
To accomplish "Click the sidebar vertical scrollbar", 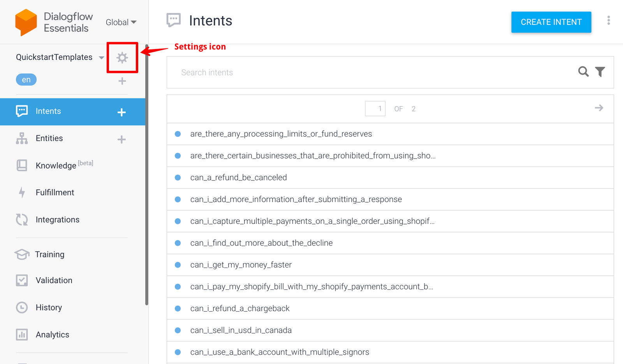I will [x=147, y=175].
